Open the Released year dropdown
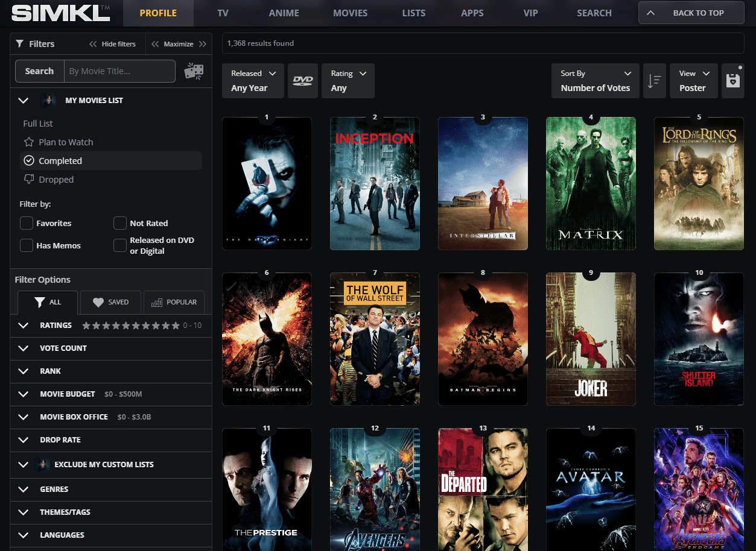 tap(253, 81)
